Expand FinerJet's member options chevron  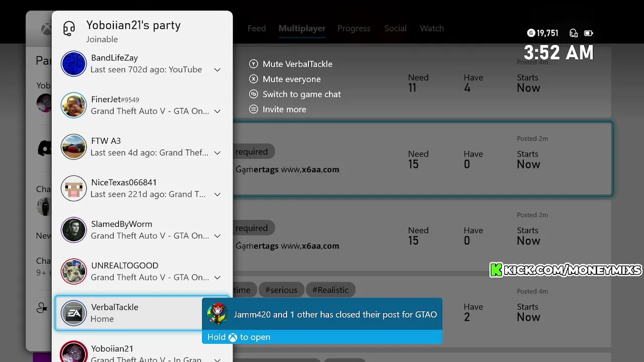pyautogui.click(x=217, y=112)
